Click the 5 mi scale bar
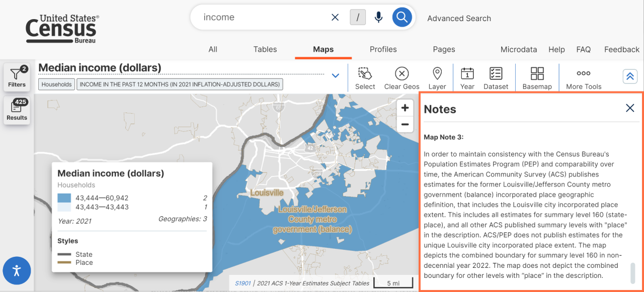Screen dimensions: 644x292 coord(393,283)
